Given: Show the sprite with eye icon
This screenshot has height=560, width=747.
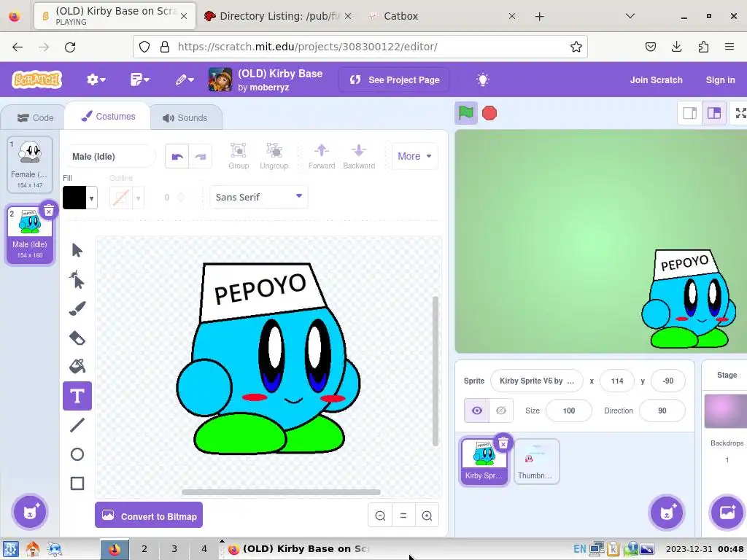Looking at the screenshot, I should [x=477, y=411].
